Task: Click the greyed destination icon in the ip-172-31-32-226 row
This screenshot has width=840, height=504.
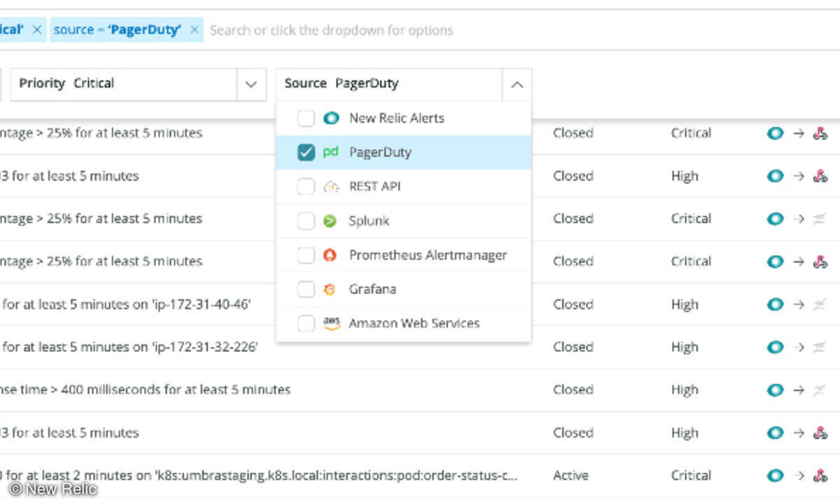Action: tap(820, 347)
